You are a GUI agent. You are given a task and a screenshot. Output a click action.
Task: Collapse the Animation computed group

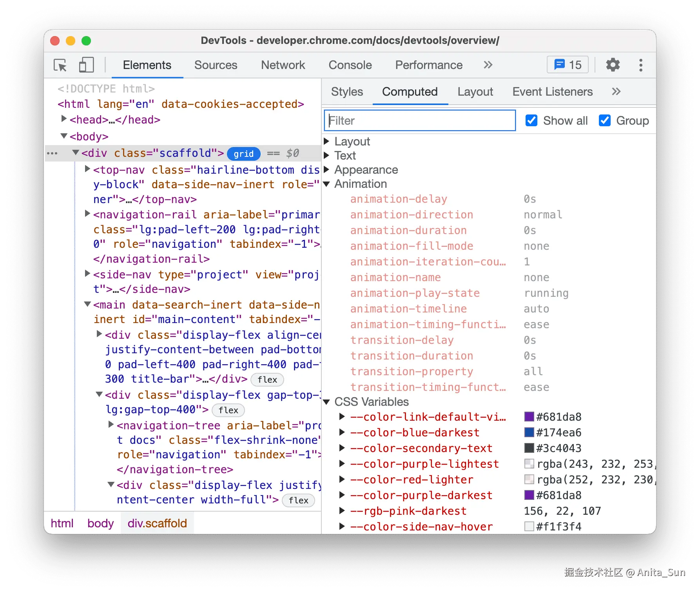326,184
